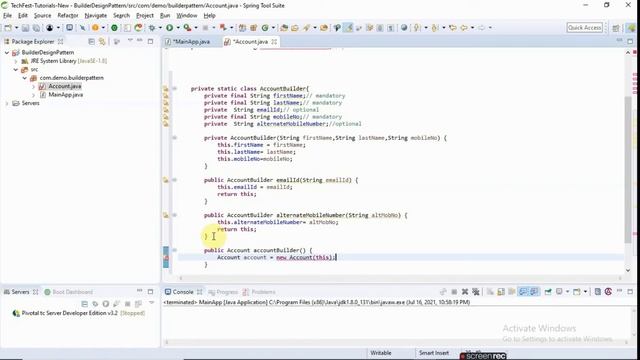Minimize the Servers panel
Viewport: 640px width, 360px height.
(x=140, y=291)
